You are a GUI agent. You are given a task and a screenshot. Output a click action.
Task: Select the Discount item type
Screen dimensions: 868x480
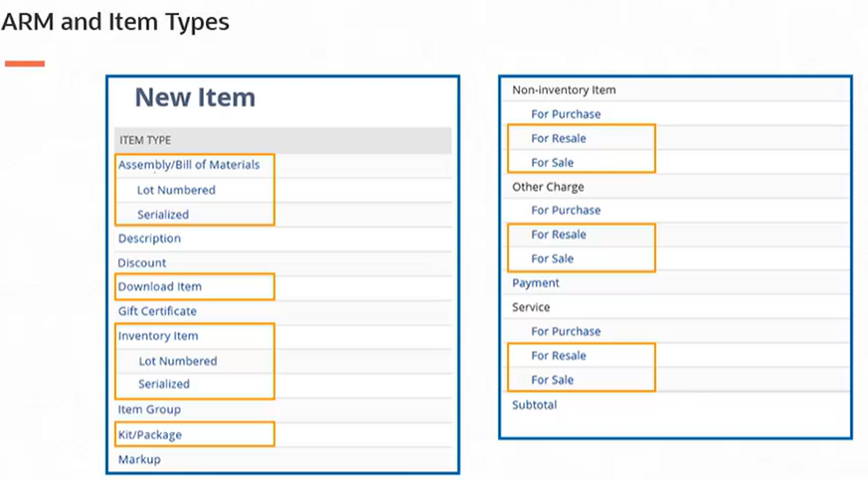click(x=142, y=263)
